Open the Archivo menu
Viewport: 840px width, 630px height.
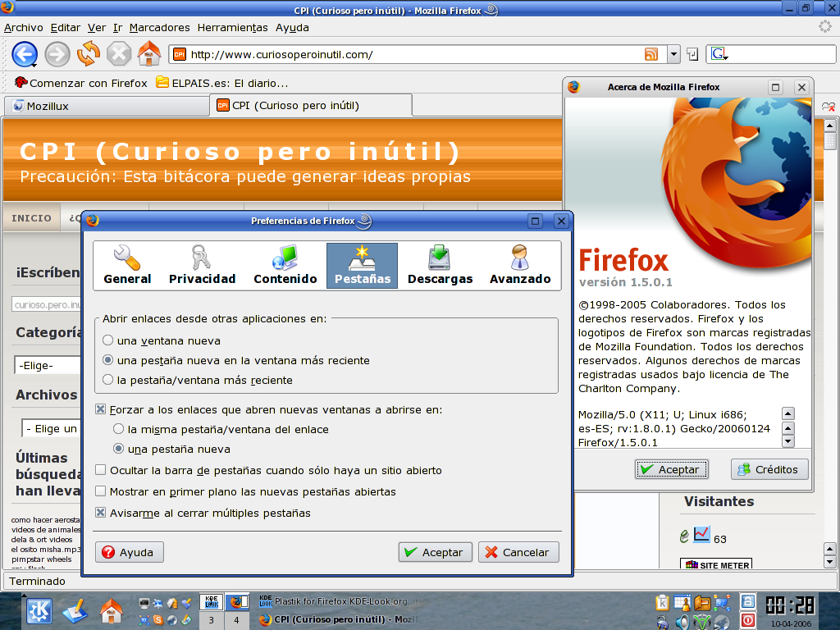coord(24,27)
